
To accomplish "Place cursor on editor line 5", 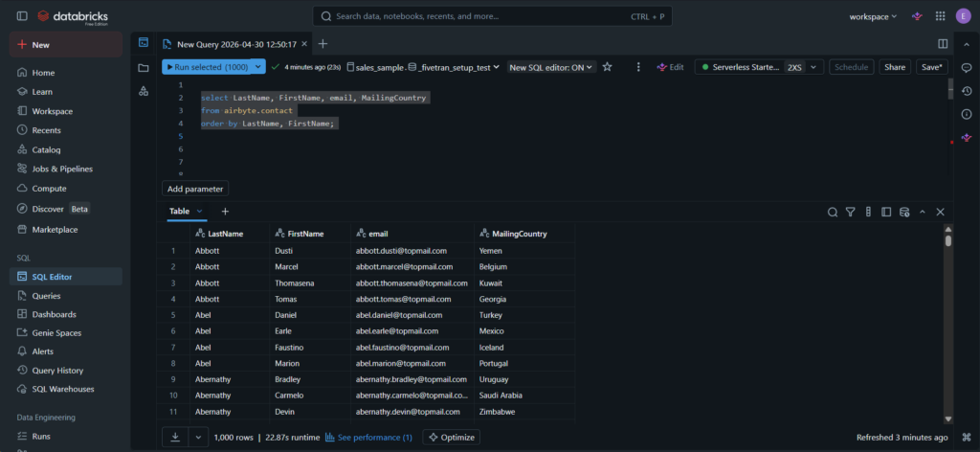I will pos(563,136).
